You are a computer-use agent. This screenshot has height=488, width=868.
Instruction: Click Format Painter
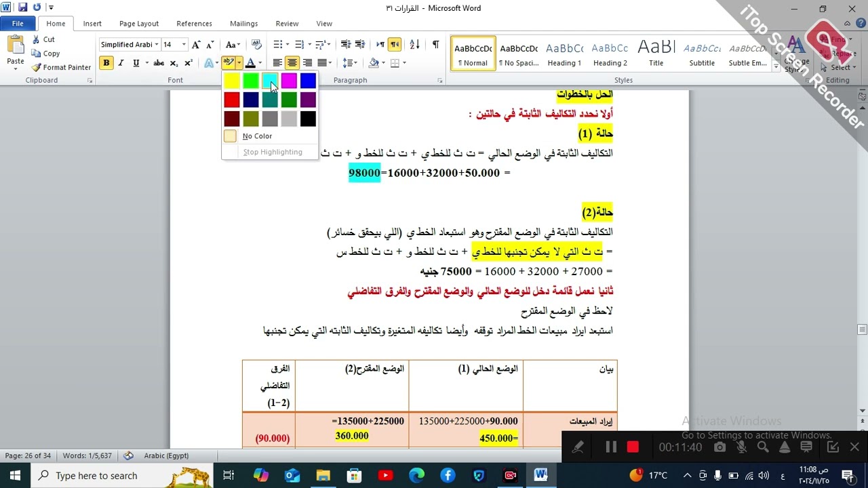click(x=61, y=68)
